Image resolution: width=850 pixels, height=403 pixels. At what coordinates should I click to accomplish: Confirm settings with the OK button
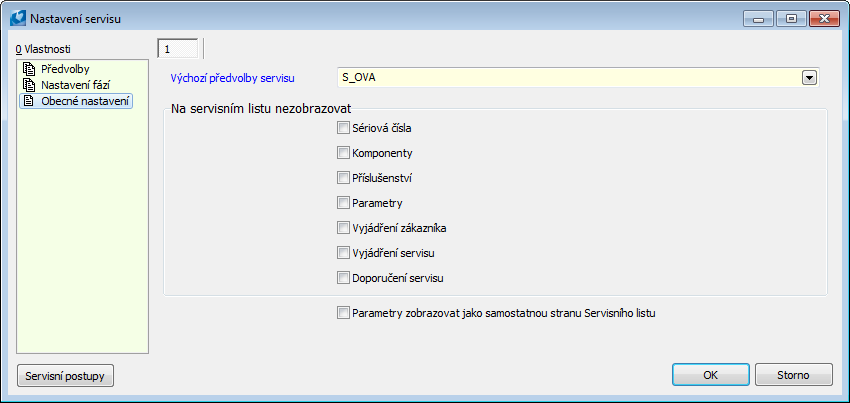[x=710, y=375]
